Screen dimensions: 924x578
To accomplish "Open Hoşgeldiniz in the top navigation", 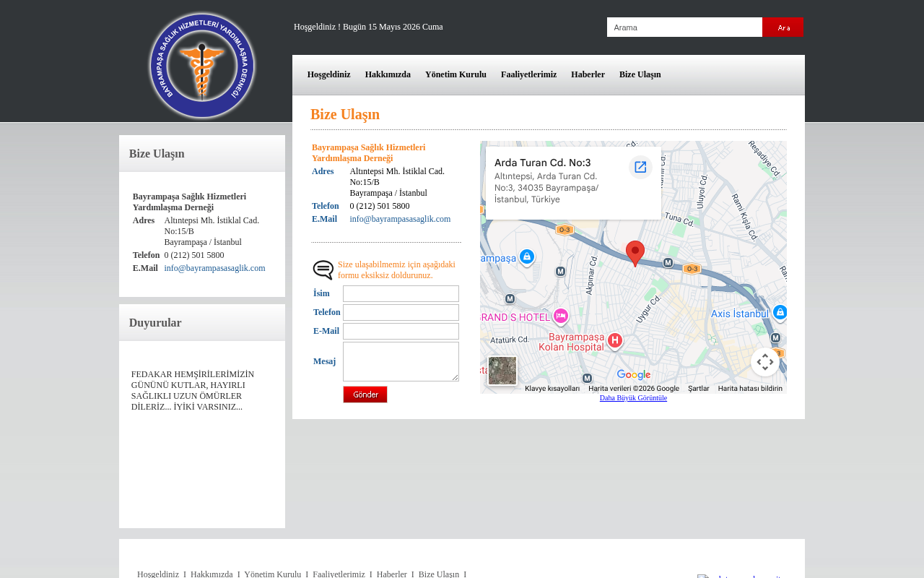I will pyautogui.click(x=329, y=74).
